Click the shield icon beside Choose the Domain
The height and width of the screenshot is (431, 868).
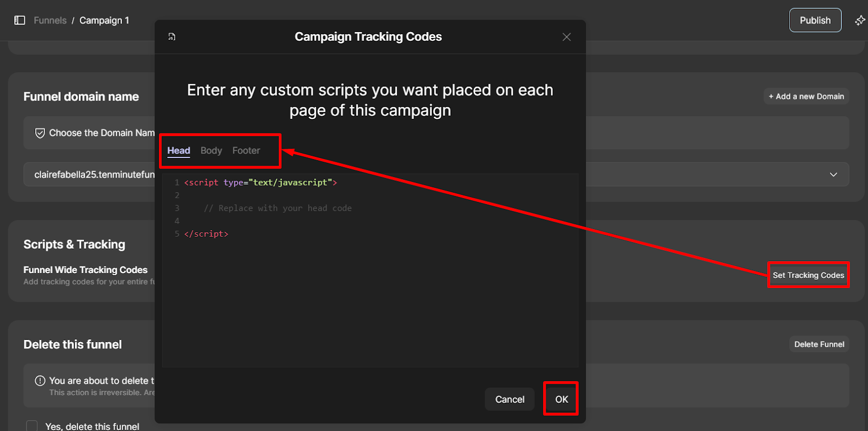[x=40, y=133]
